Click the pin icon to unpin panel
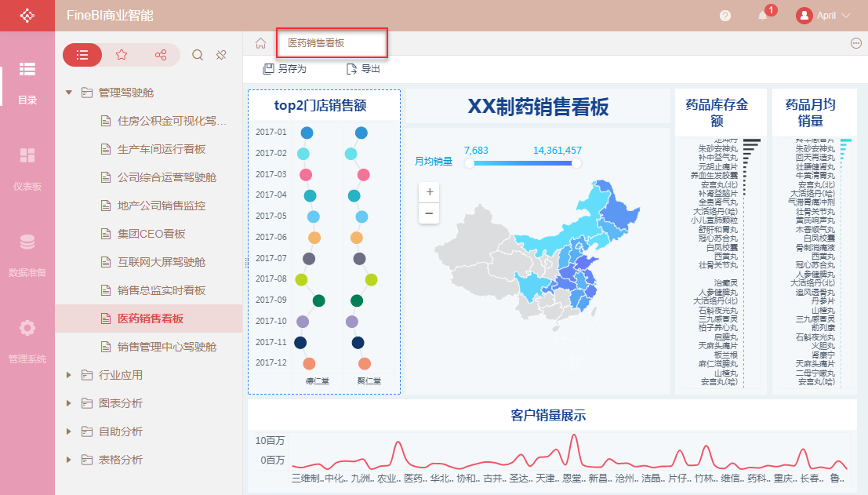Image resolution: width=868 pixels, height=495 pixels. click(221, 55)
